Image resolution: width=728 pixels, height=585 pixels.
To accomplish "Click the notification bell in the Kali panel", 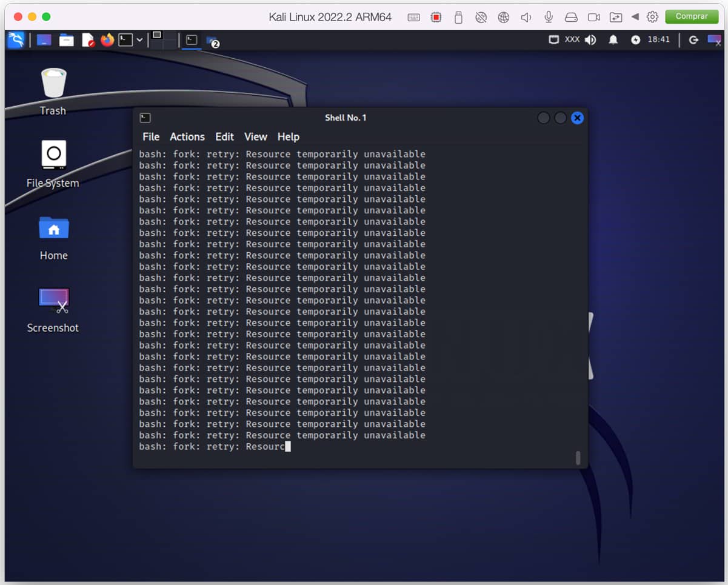I will click(613, 39).
